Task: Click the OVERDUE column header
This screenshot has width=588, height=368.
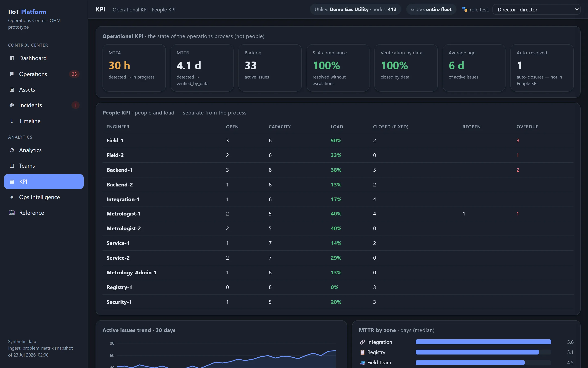Action: tap(527, 127)
